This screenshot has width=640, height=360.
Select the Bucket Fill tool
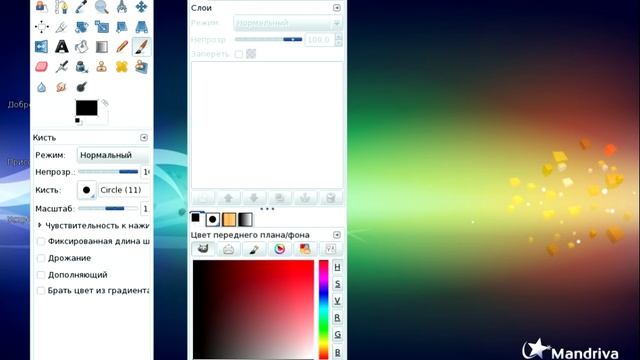81,47
